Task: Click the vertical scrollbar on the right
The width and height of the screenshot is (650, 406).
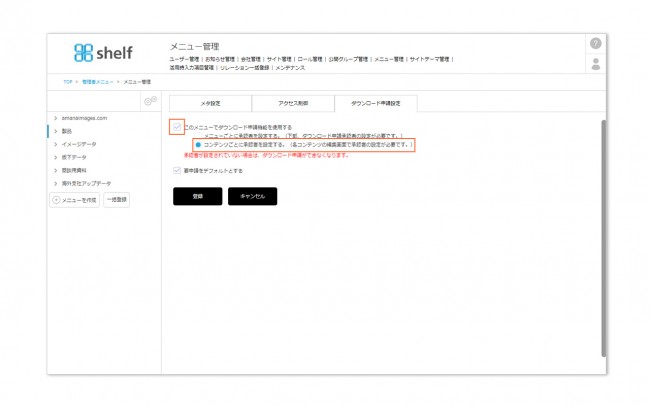Action: pos(604,238)
